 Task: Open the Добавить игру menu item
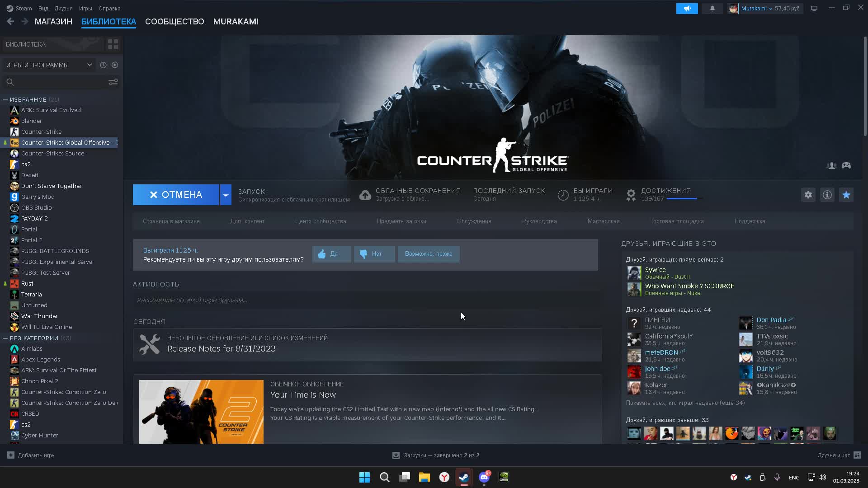[x=32, y=455]
